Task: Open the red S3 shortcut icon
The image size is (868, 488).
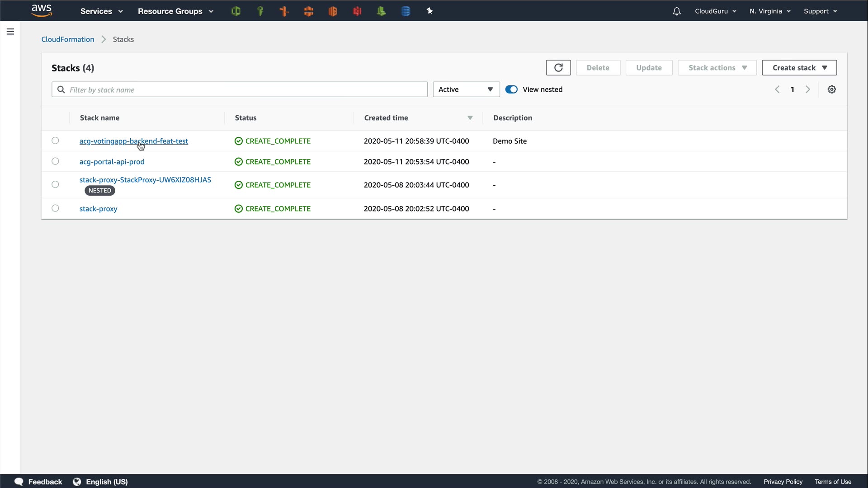Action: click(357, 11)
